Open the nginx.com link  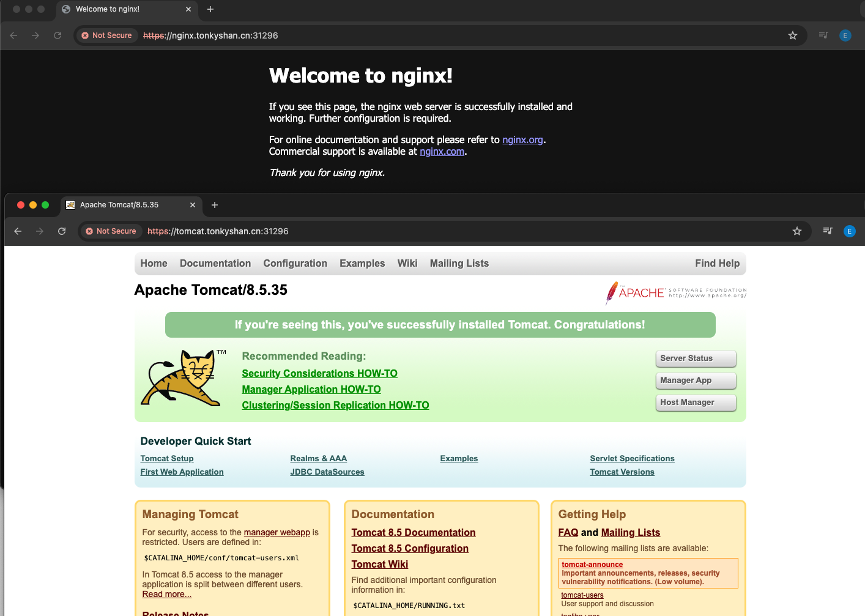click(442, 152)
